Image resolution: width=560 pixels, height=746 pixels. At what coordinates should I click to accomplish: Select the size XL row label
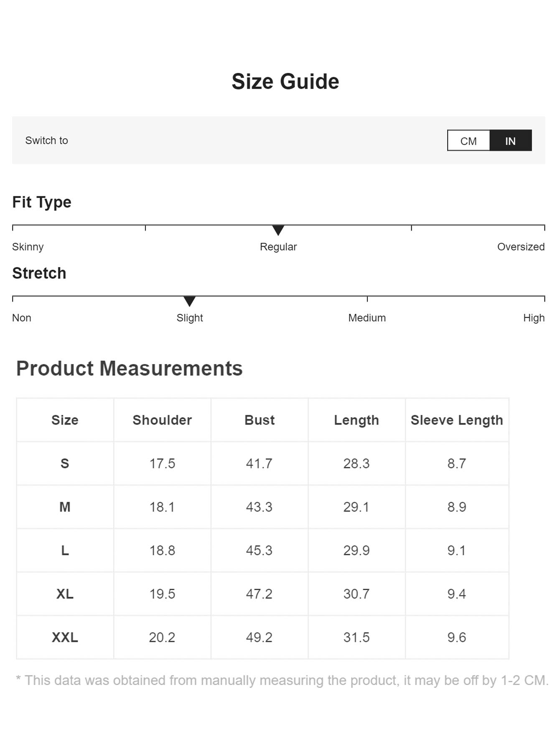tap(65, 594)
